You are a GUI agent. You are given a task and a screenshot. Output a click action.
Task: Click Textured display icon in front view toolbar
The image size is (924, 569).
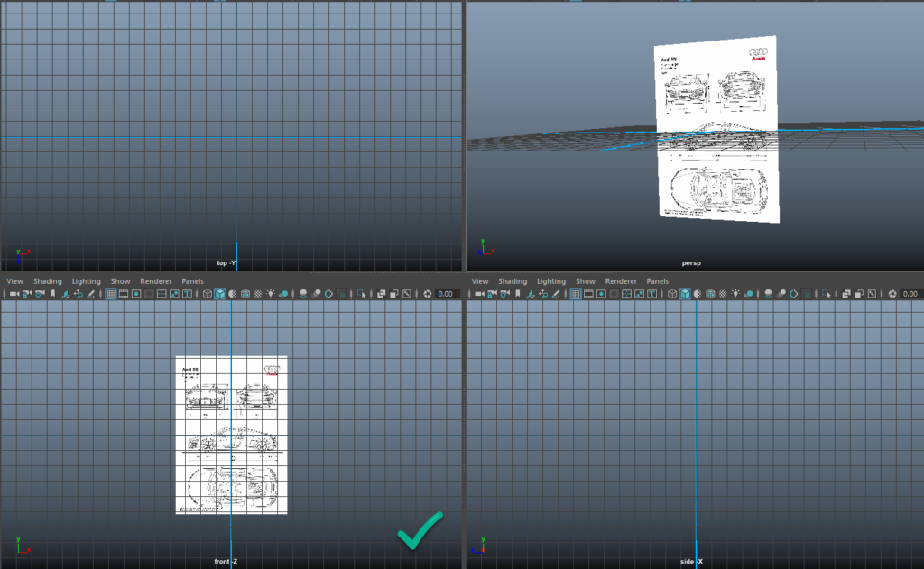(258, 294)
